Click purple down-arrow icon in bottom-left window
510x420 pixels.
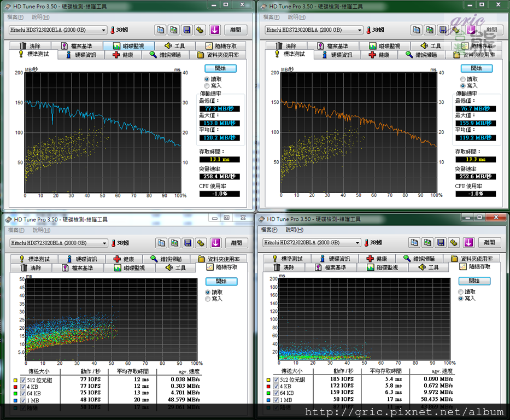click(215, 243)
